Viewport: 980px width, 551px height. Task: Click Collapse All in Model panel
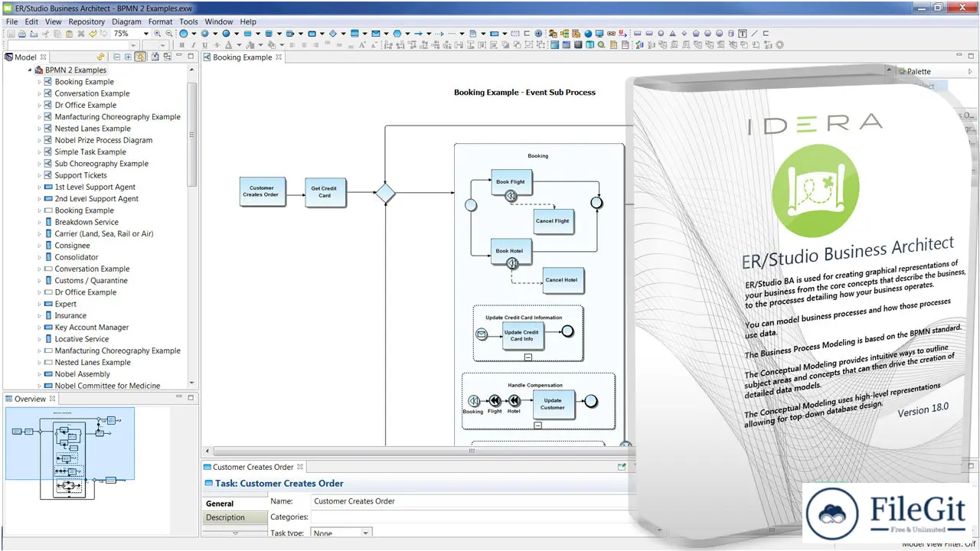116,57
